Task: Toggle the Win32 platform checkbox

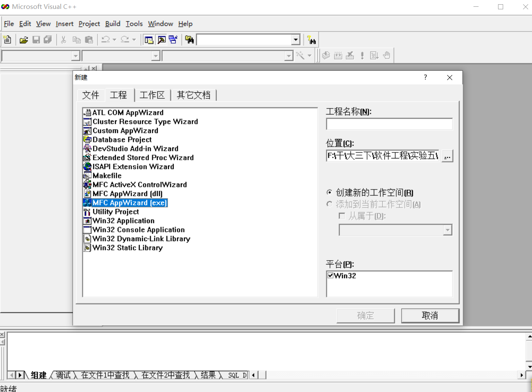Action: [330, 275]
